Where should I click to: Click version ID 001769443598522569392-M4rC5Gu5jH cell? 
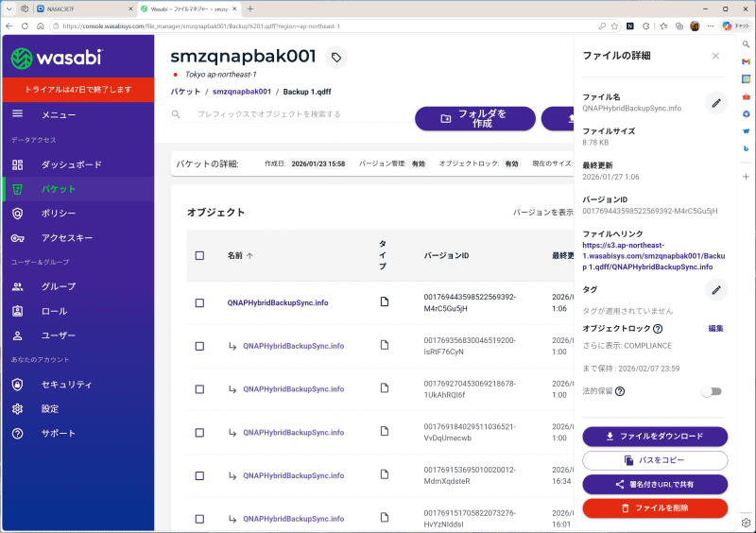point(470,302)
